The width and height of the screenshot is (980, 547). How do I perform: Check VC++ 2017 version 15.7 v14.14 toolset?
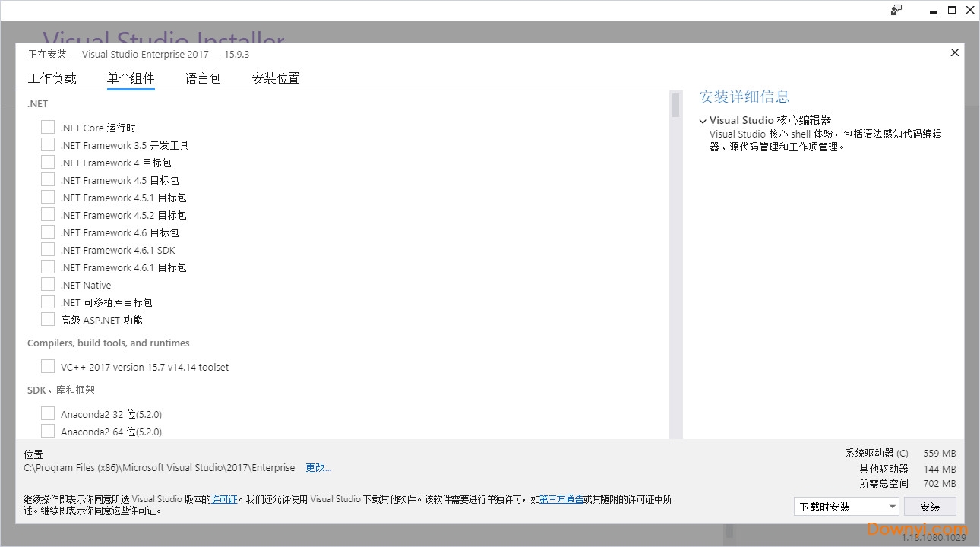click(48, 366)
